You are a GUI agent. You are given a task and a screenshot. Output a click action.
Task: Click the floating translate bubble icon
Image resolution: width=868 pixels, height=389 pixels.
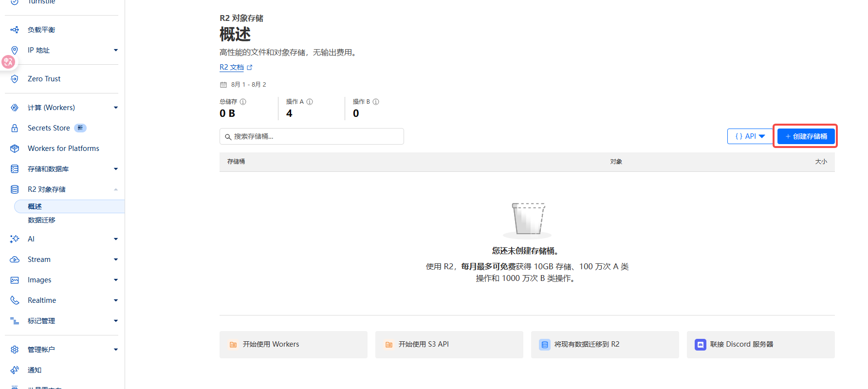[x=8, y=62]
